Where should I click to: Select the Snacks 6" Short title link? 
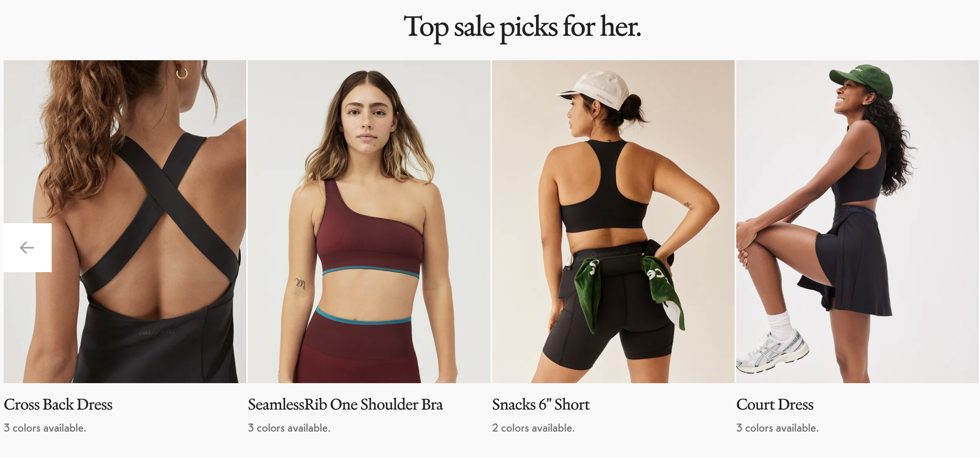(541, 404)
